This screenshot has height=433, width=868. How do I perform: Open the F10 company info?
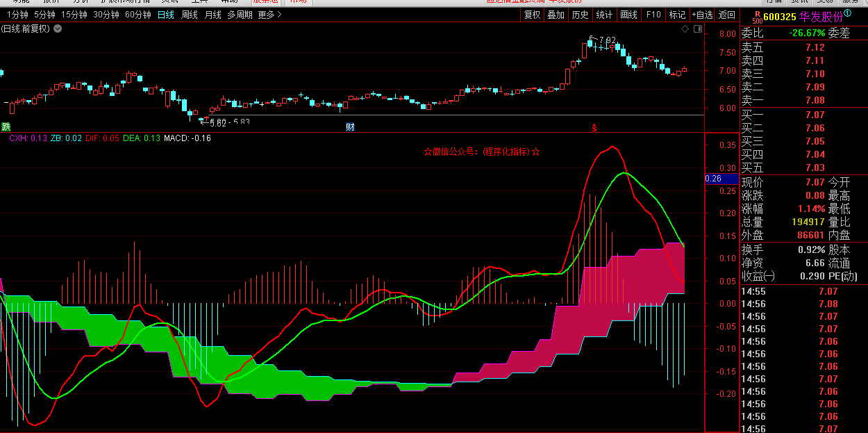pos(653,15)
